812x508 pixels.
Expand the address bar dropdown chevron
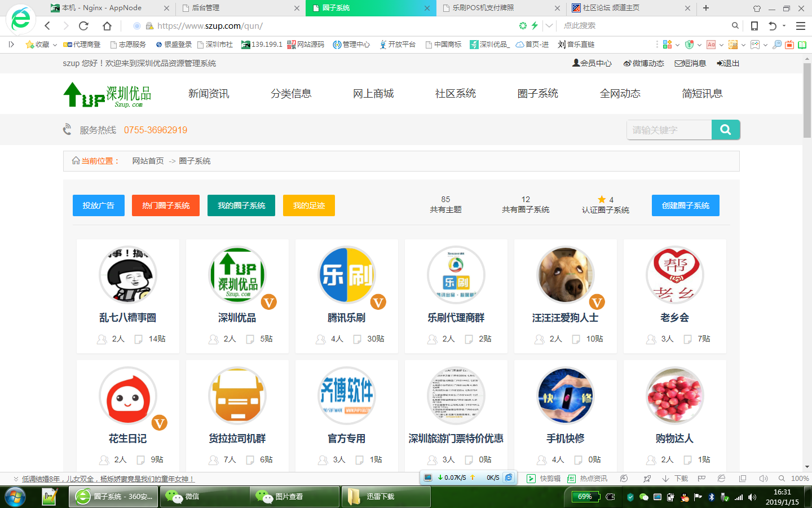pyautogui.click(x=549, y=26)
